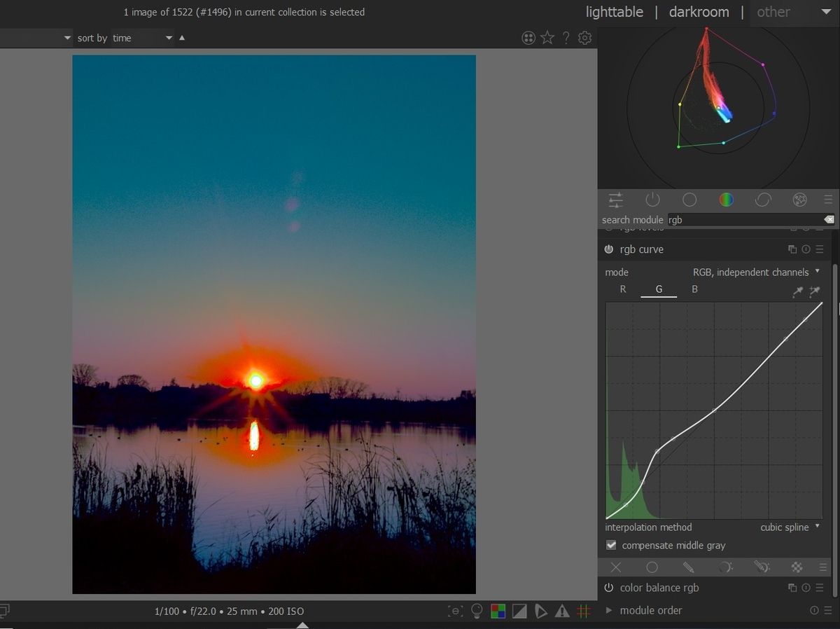Select parametric mask icon
The width and height of the screenshot is (840, 629).
pyautogui.click(x=725, y=567)
